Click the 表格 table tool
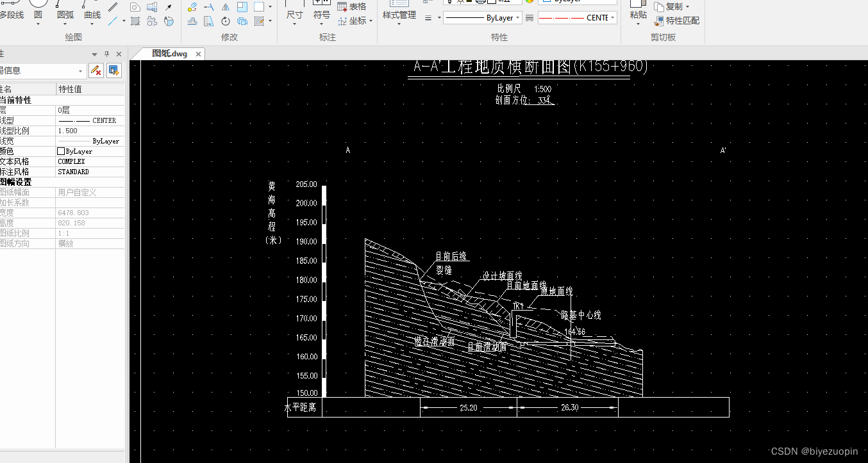Viewport: 868px width, 463px height. coord(351,6)
